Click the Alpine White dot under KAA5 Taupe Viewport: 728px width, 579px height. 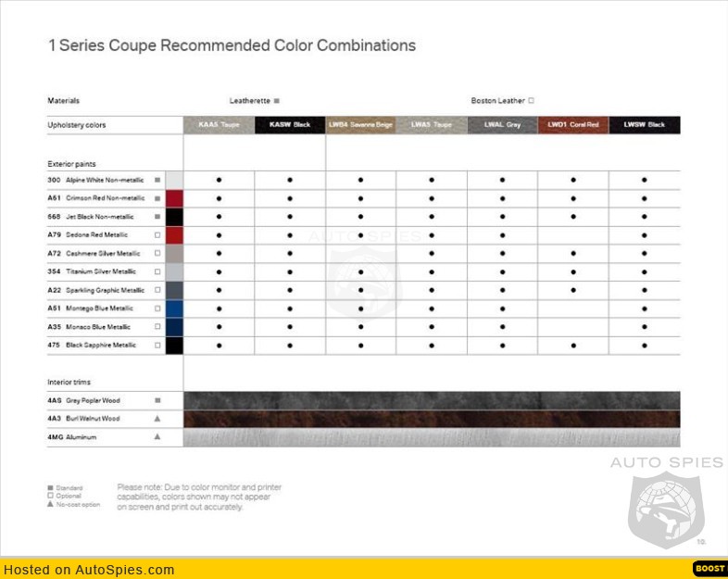click(219, 180)
